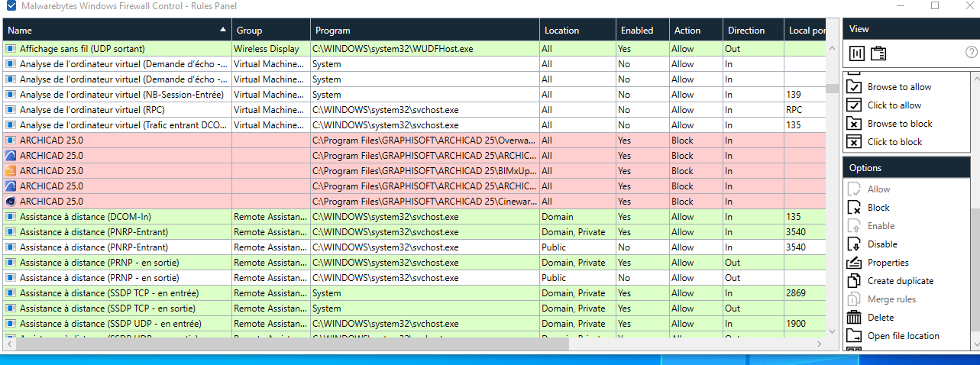Click the rules table horizontal scrollbar thumb
Viewport: 980px width, 365px height.
pyautogui.click(x=292, y=344)
